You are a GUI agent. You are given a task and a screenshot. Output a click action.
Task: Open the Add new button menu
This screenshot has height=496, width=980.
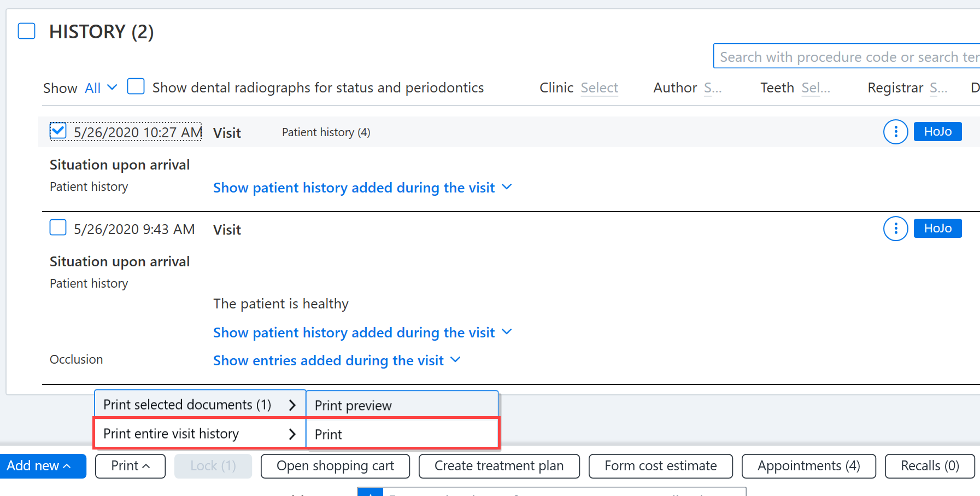click(x=43, y=466)
